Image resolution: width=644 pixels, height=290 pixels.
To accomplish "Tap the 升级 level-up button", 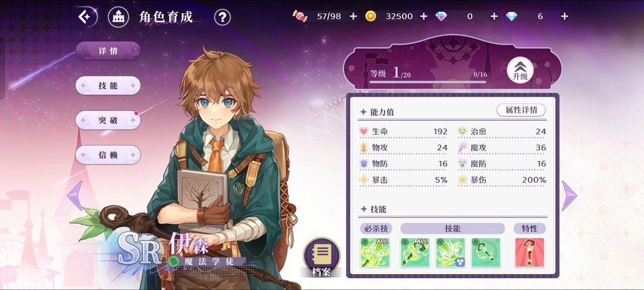I will tap(520, 70).
